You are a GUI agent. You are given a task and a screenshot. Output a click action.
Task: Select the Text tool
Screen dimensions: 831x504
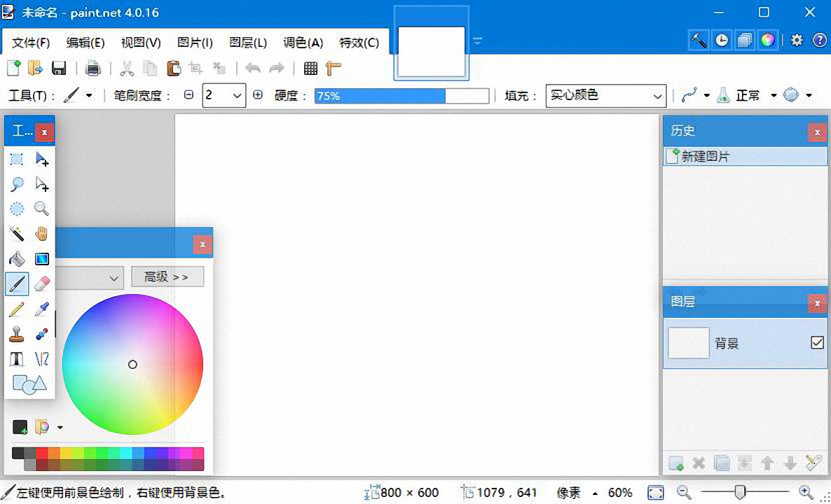coord(17,358)
